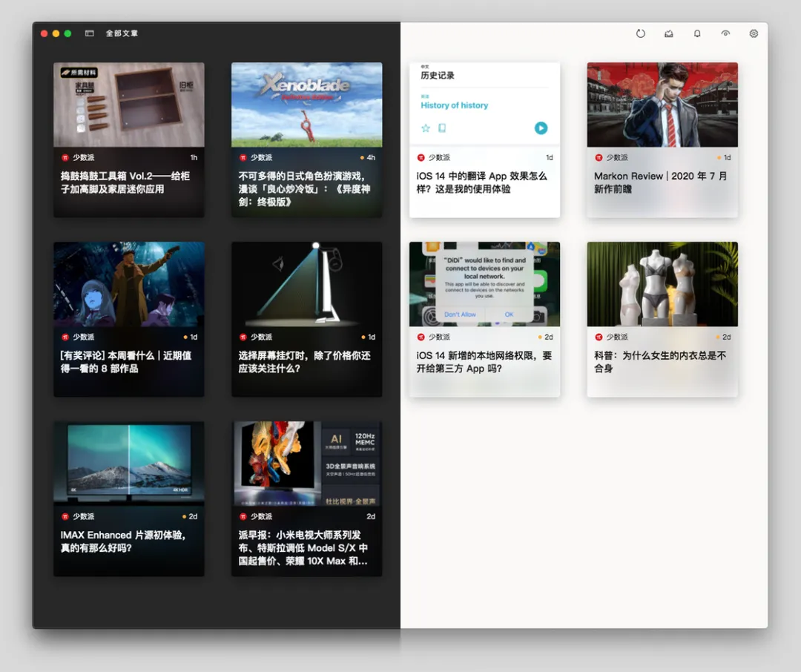Open 科普：为什么女生的内衣 article title
The image size is (801, 672).
tap(659, 362)
